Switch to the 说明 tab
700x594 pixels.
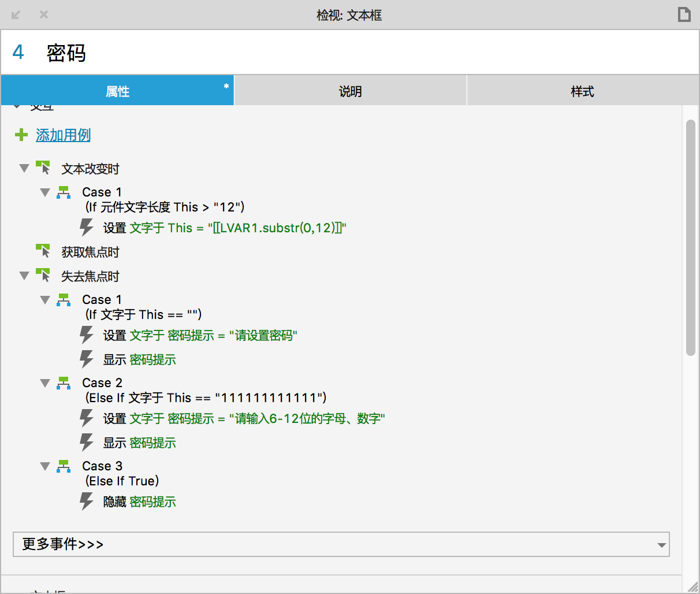click(x=350, y=91)
